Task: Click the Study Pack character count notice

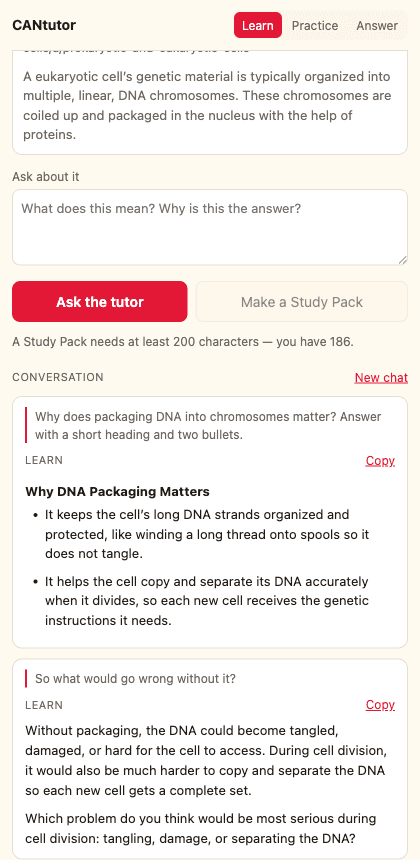Action: point(183,342)
